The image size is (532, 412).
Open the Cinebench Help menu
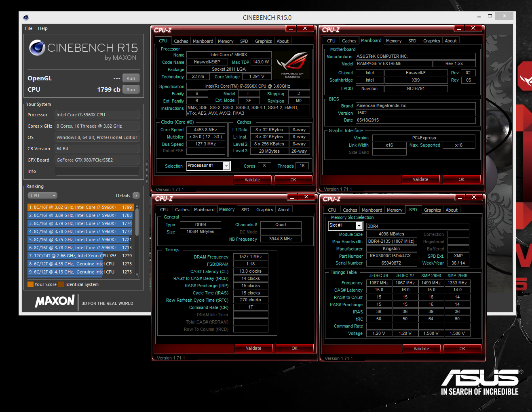coord(43,28)
